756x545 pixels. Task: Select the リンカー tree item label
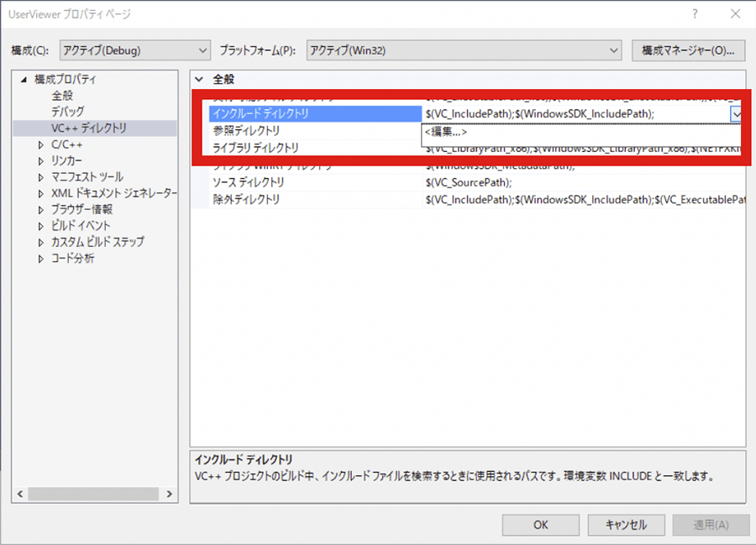coord(66,160)
